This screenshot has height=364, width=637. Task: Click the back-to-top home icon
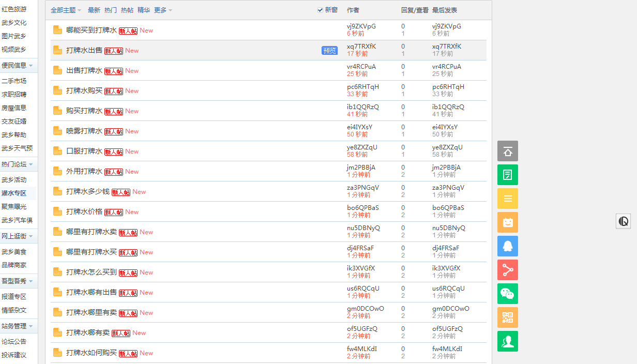tap(507, 151)
